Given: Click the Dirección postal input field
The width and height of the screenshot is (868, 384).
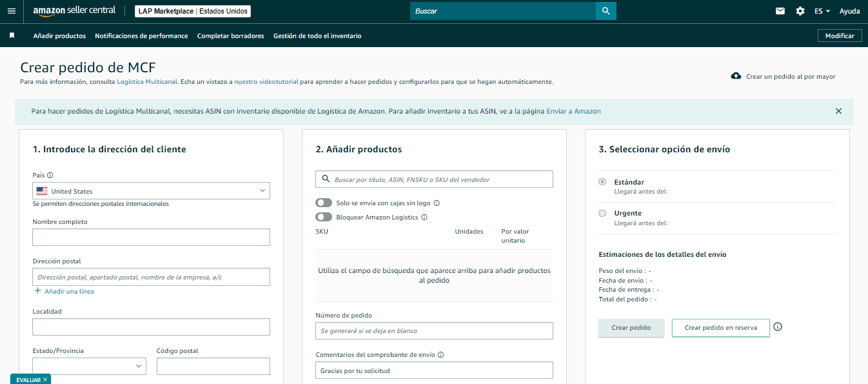Looking at the screenshot, I should click(x=151, y=277).
